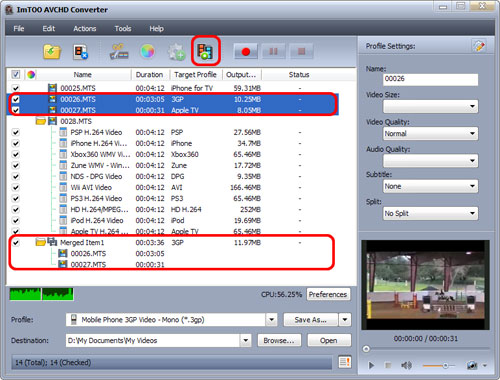
Task: Open snapshot options arrow beside camera
Action: point(485,366)
